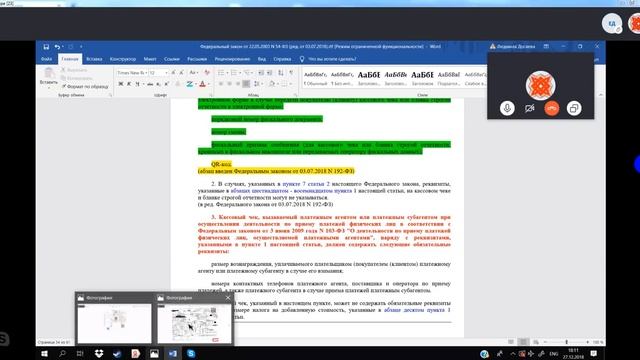Apply the Подзаголовок style
This screenshot has height=360, width=640.
pyautogui.click(x=449, y=79)
